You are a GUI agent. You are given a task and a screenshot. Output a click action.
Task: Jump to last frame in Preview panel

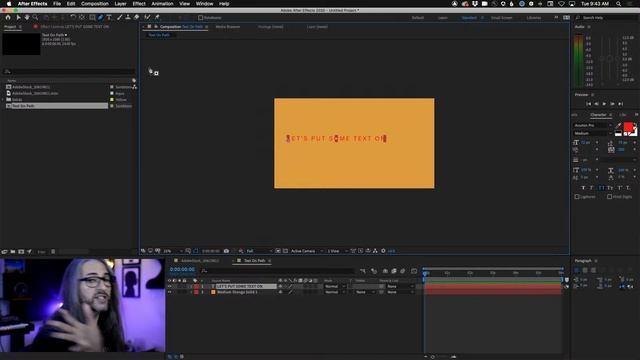pos(620,104)
